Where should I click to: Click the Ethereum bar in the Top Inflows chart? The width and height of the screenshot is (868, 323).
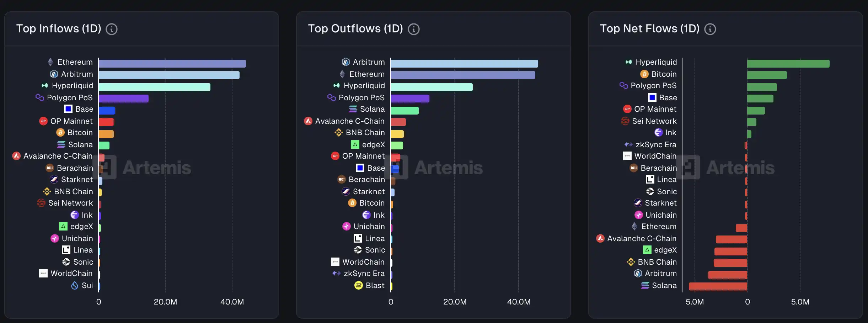tap(172, 64)
